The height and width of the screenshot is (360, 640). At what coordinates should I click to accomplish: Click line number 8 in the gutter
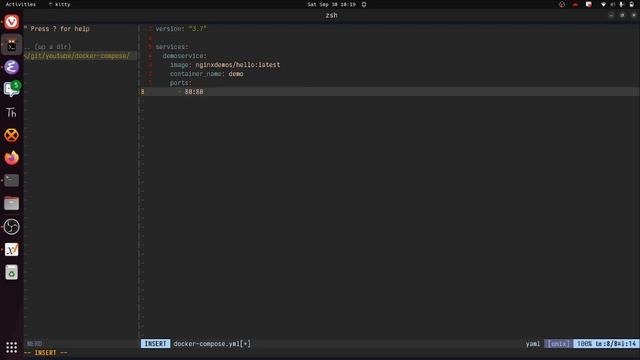[x=142, y=91]
